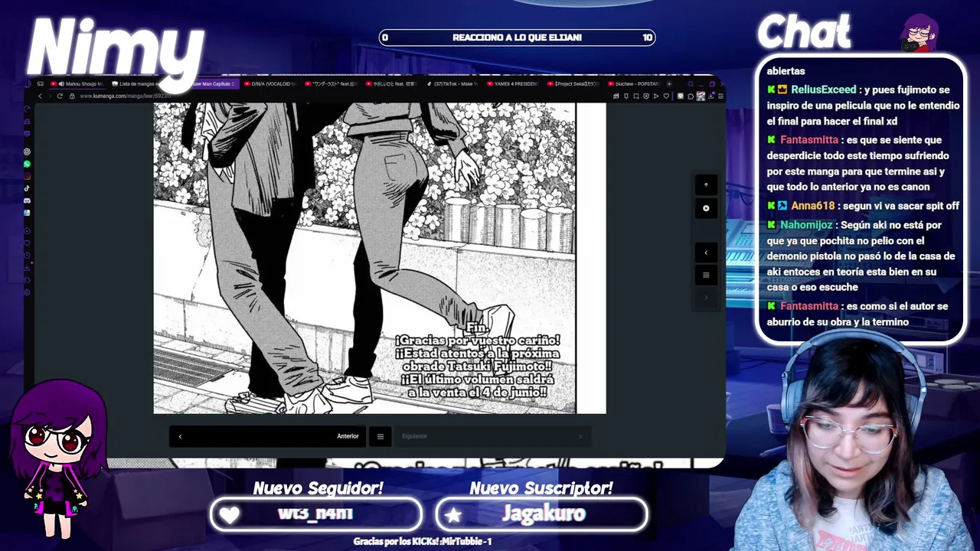Screen dimensions: 980x551
Task: Click the pin icon in browser toolbar
Action: 626,96
